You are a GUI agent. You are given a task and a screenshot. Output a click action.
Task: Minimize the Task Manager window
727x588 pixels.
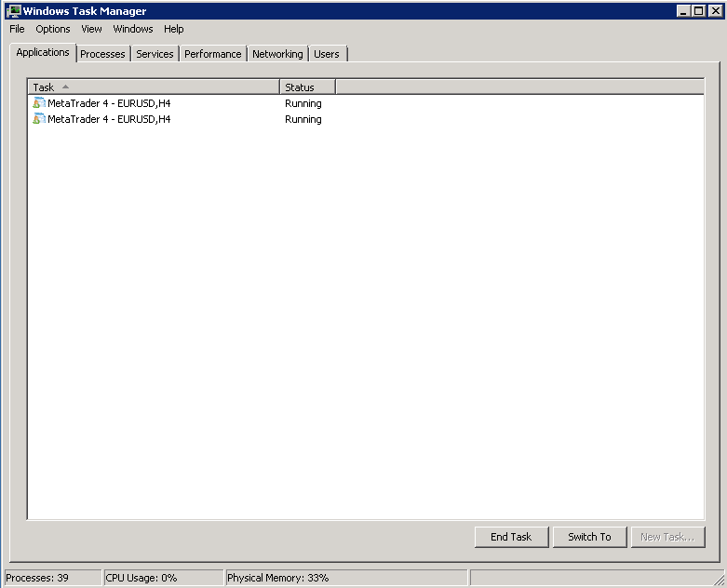(x=683, y=10)
